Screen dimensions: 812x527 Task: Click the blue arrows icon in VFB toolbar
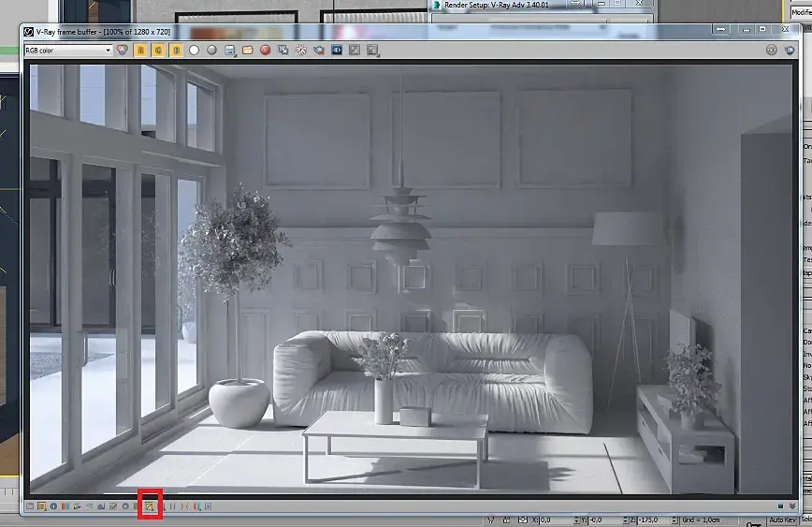[337, 51]
